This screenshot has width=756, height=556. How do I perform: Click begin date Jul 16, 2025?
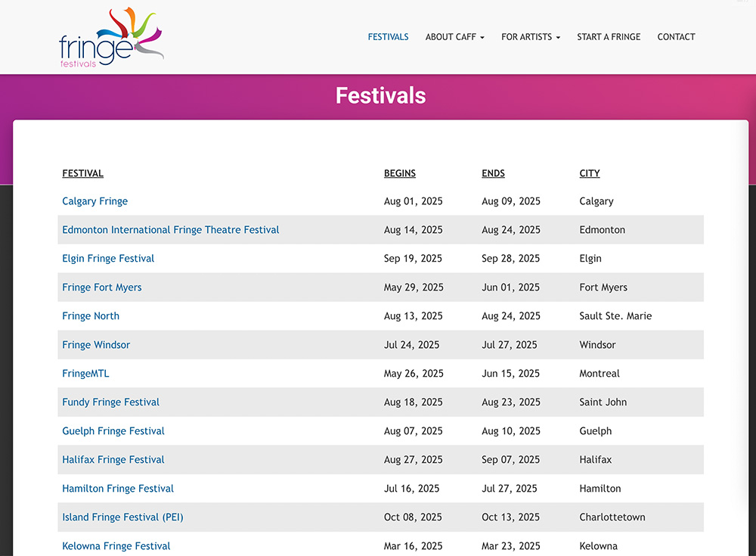click(412, 489)
